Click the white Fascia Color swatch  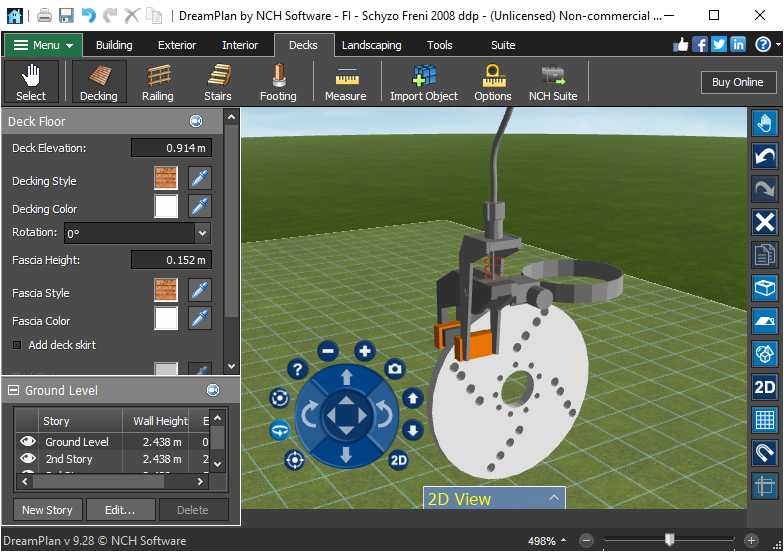[166, 319]
